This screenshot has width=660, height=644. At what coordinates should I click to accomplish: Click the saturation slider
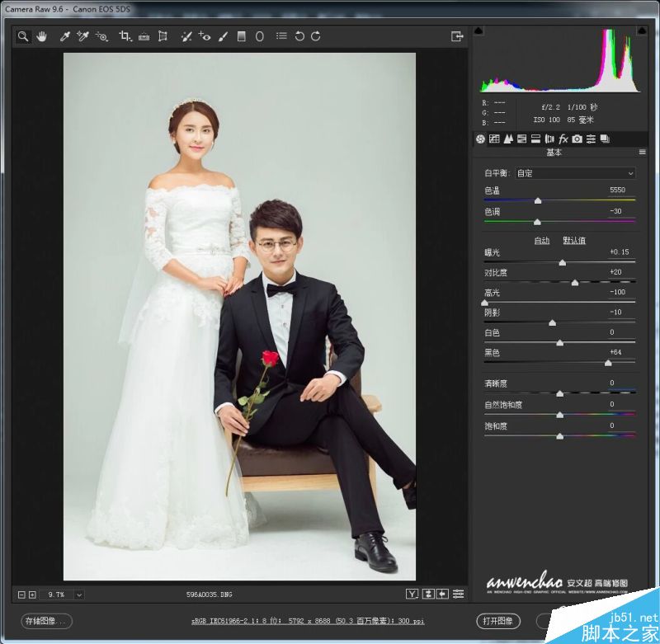[x=559, y=436]
